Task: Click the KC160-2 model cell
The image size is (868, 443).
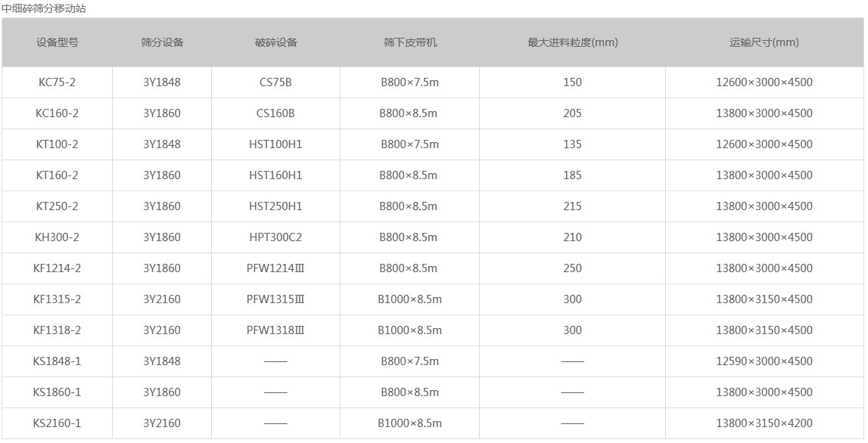Action: (57, 113)
